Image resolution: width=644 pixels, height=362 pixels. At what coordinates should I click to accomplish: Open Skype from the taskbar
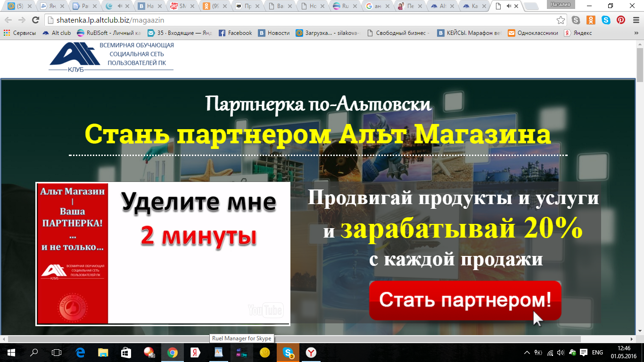(288, 353)
